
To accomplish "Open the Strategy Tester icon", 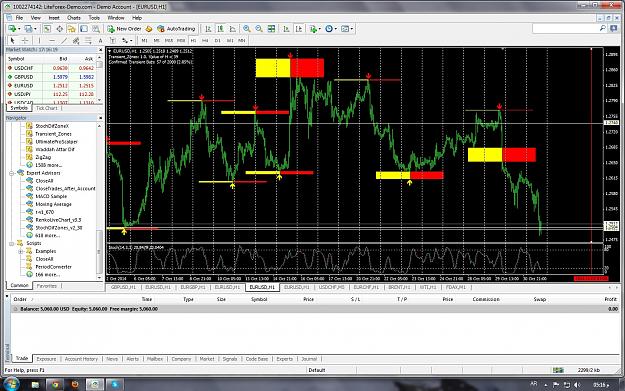I will [x=96, y=29].
